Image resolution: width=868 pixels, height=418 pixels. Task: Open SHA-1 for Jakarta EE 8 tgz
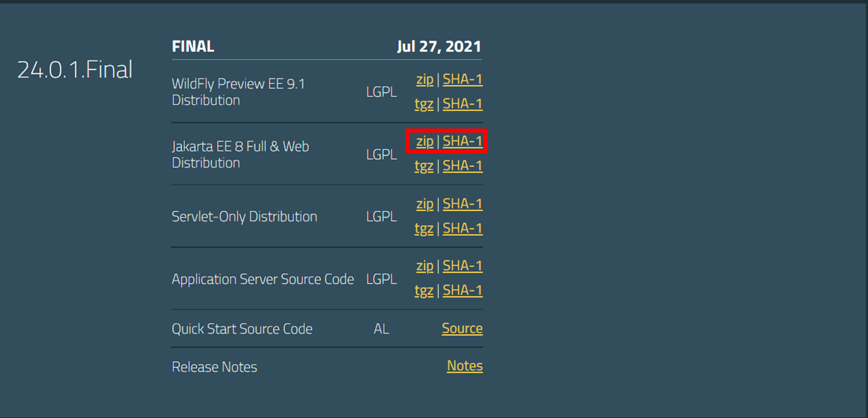tap(462, 166)
